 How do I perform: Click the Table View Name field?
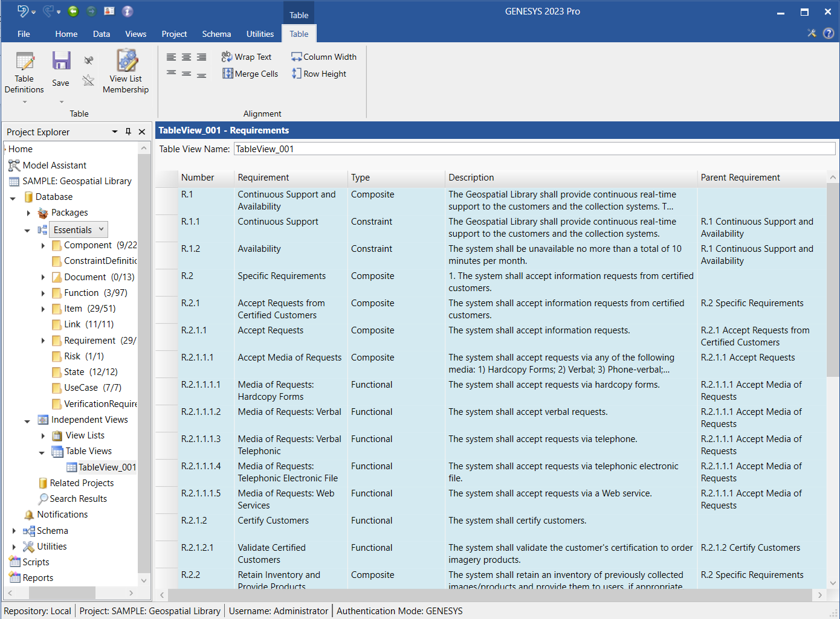click(x=534, y=149)
